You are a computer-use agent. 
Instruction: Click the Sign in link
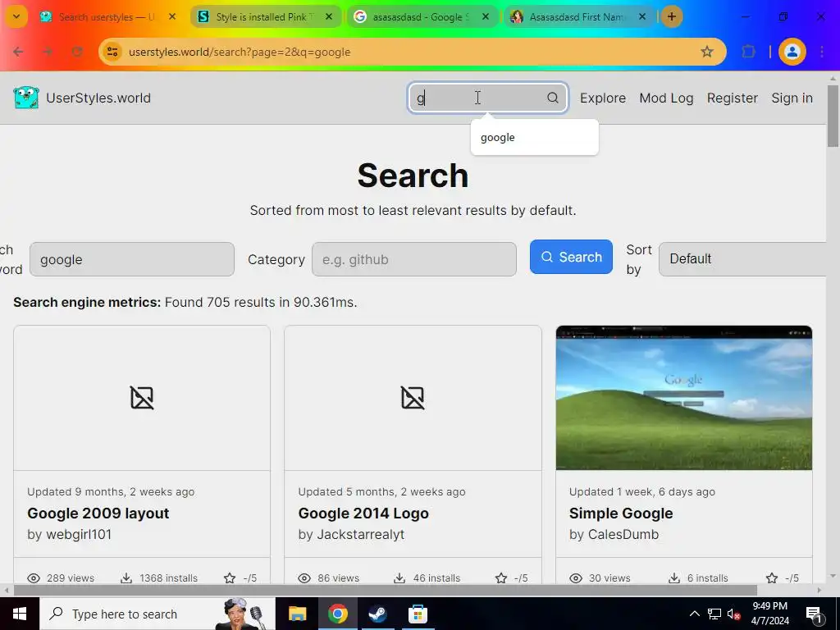[x=792, y=98]
